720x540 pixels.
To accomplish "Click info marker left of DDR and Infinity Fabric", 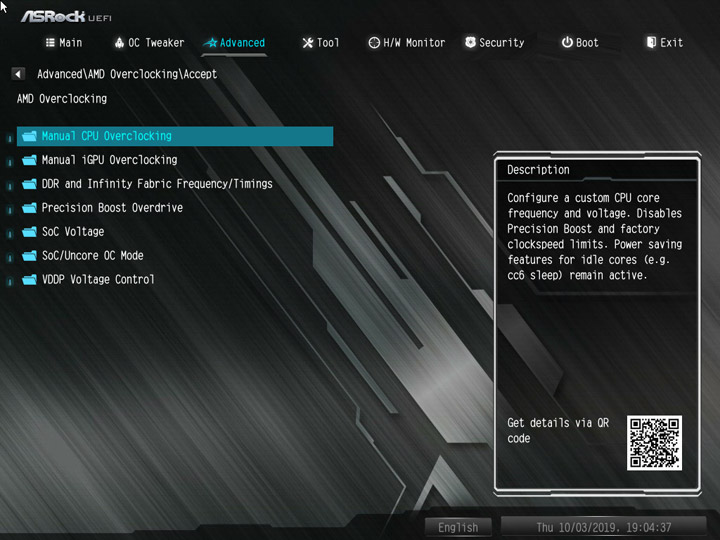I will point(9,186).
